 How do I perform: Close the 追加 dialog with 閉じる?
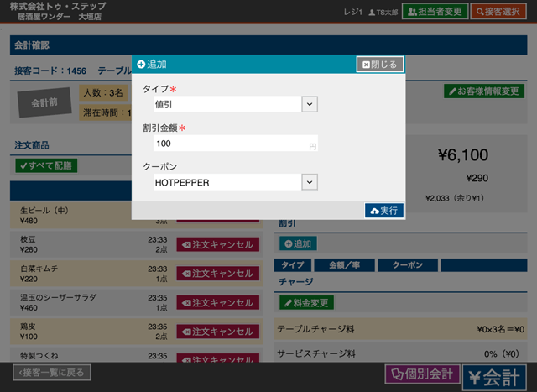(380, 65)
